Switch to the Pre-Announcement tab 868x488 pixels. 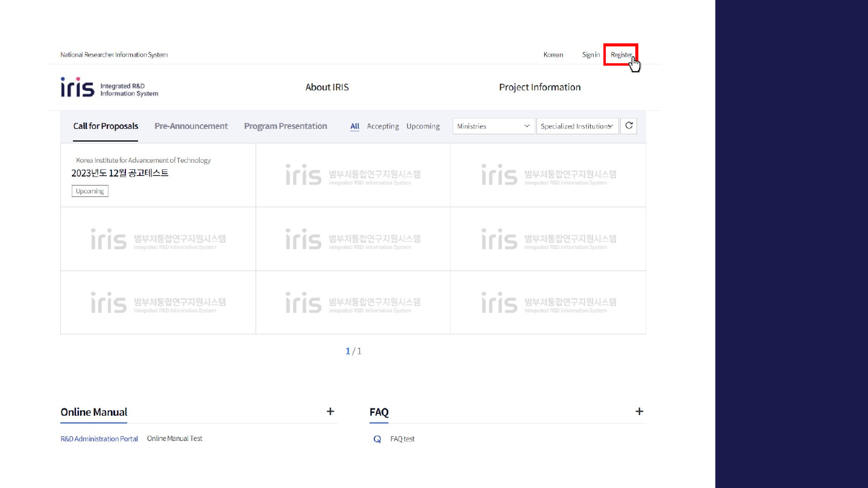coord(191,127)
